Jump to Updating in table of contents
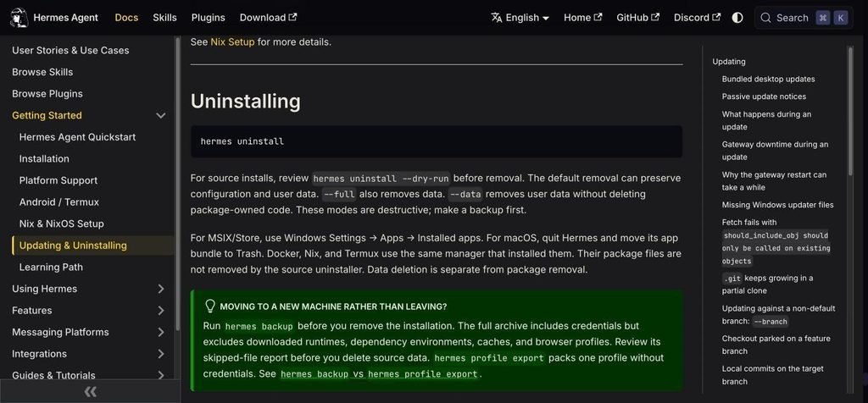 coord(729,62)
